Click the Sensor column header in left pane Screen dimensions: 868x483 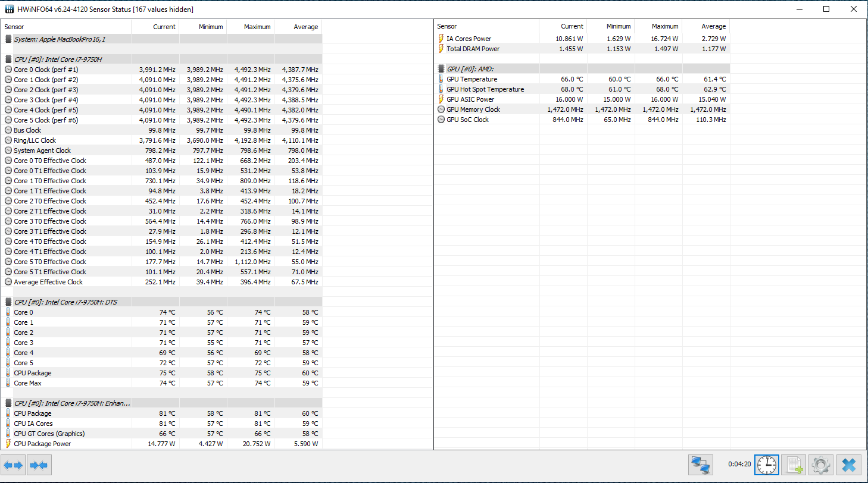click(67, 27)
